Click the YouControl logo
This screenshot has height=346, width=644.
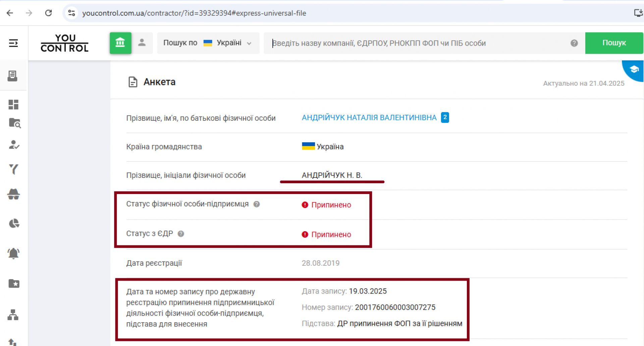point(65,43)
